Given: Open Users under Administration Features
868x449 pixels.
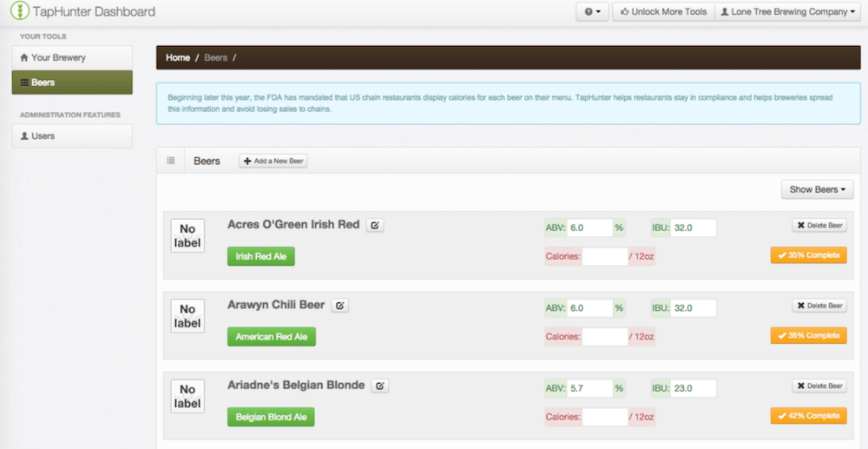Looking at the screenshot, I should click(72, 135).
